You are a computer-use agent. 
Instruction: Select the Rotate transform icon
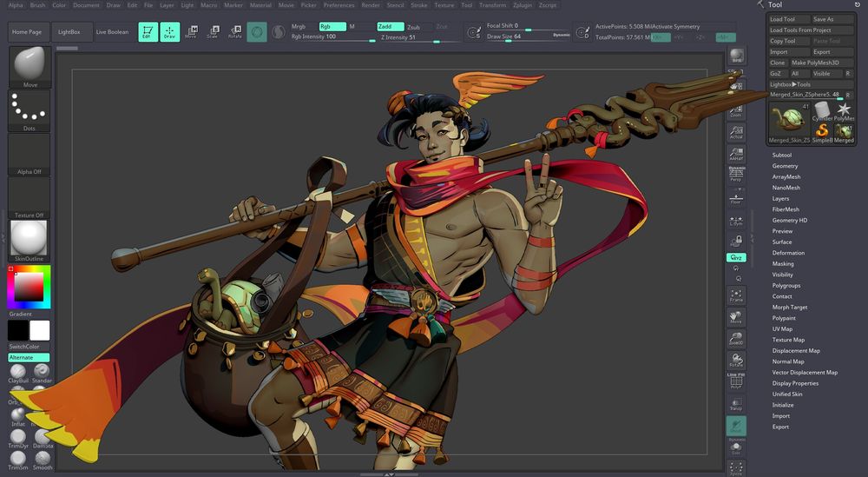coord(235,32)
